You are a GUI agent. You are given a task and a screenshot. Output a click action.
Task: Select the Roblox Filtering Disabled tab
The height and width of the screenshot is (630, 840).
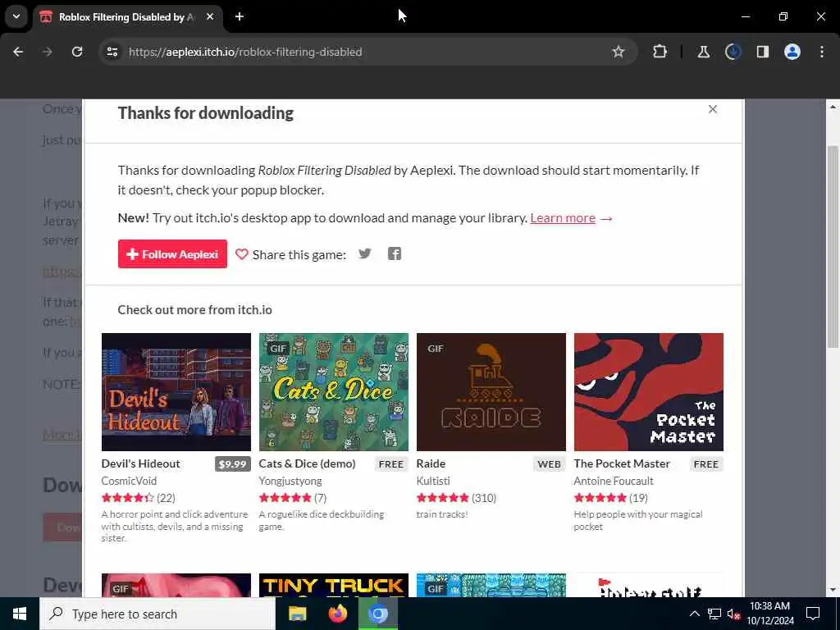click(127, 17)
